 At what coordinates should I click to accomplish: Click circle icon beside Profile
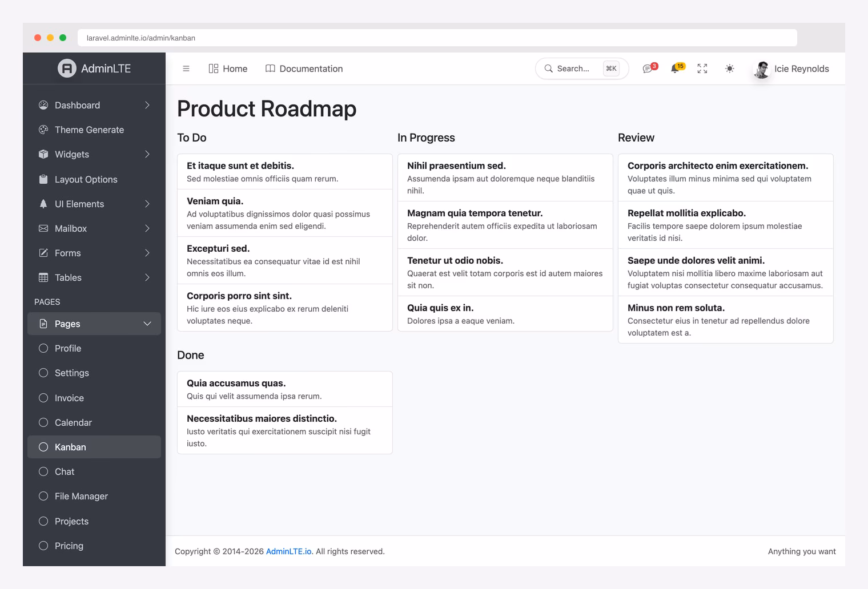coord(43,348)
